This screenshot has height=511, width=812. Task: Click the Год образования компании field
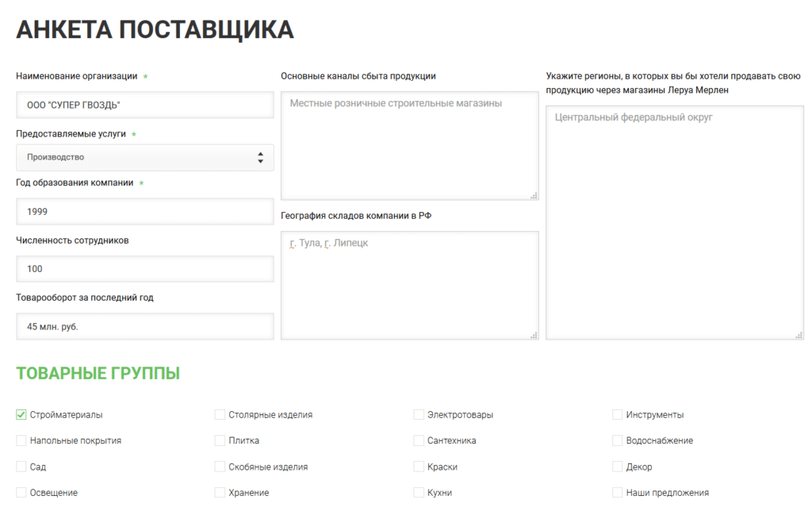[x=145, y=212]
